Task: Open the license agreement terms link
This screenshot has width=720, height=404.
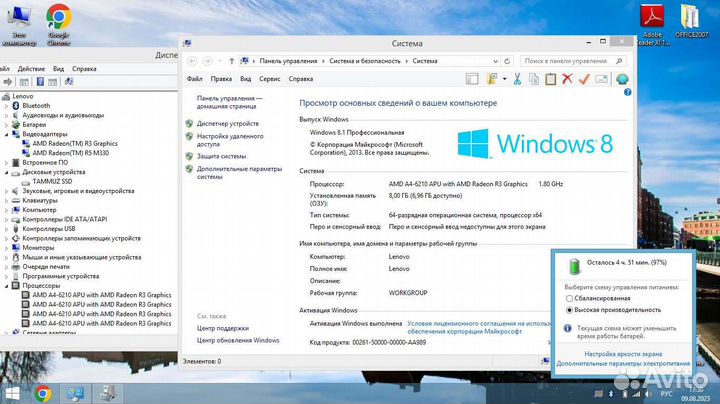Action: [479, 327]
